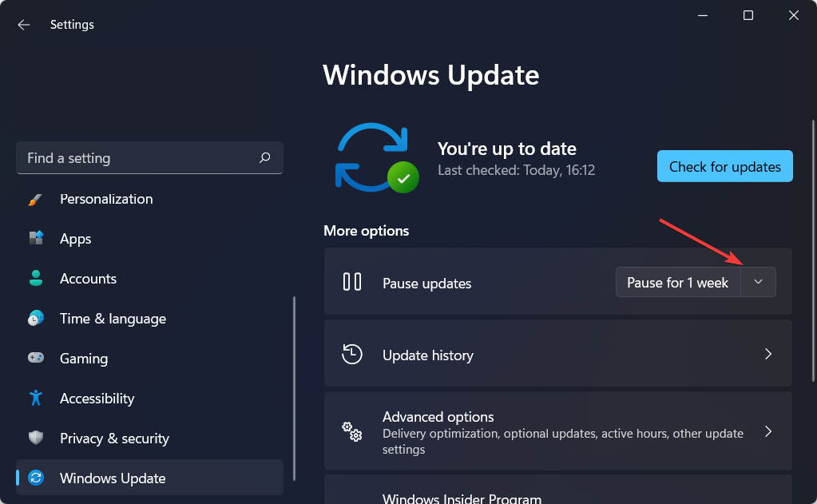
Task: Select Accessibility in the sidebar
Action: coord(149,399)
